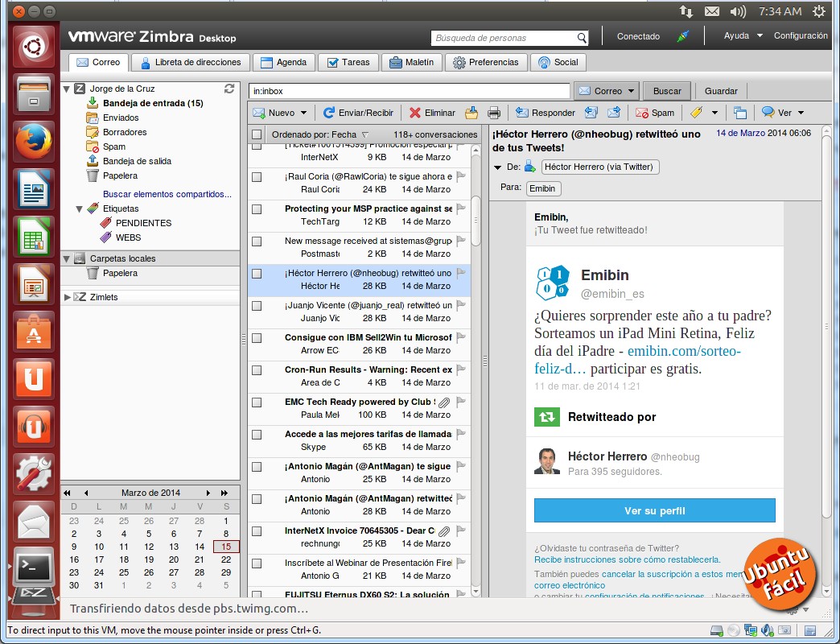
Task: Open Ubuntu Software Center from the launcher
Action: 33,332
